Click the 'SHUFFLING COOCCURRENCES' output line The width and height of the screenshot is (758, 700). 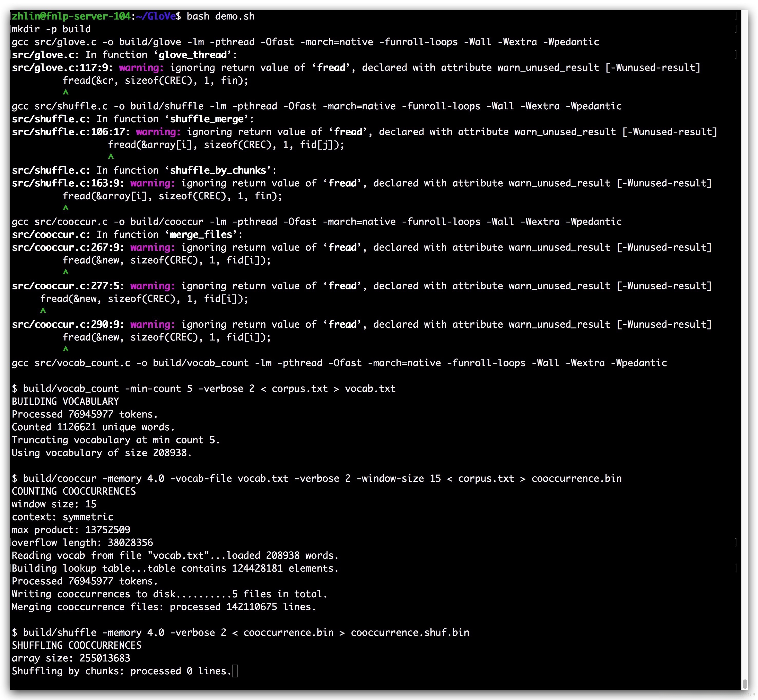click(77, 646)
